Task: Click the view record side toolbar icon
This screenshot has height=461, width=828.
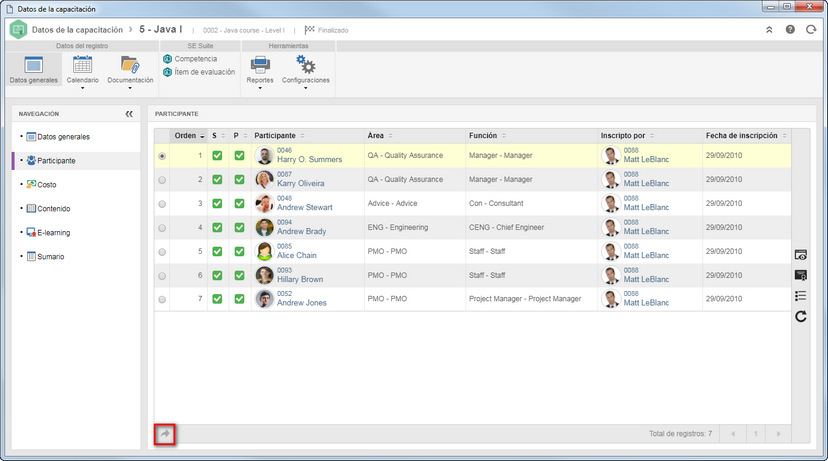Action: pos(801,255)
